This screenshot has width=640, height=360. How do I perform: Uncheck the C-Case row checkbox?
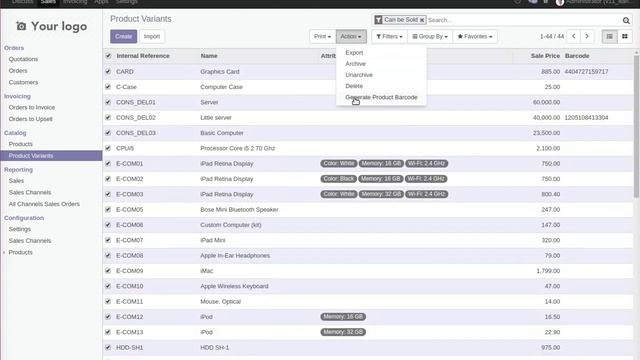pos(108,87)
